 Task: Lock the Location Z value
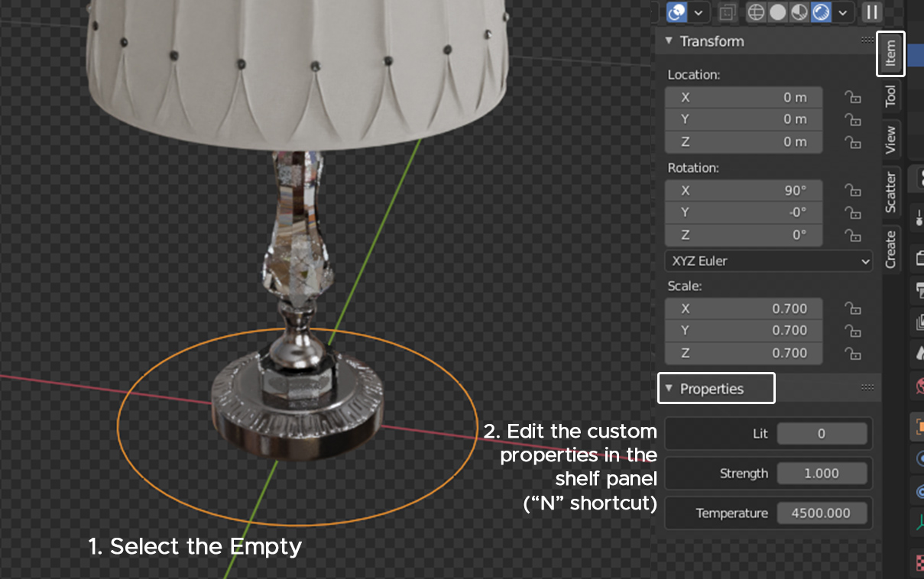tap(852, 141)
